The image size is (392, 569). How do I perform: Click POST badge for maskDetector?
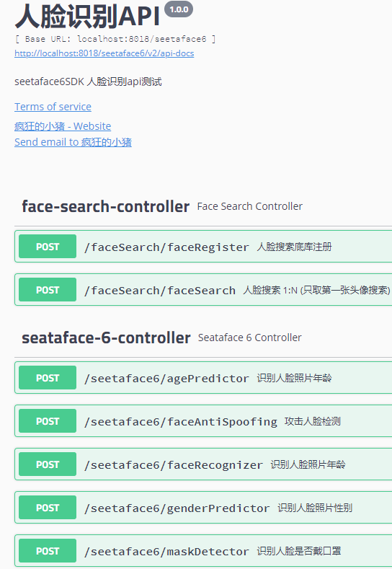click(48, 550)
